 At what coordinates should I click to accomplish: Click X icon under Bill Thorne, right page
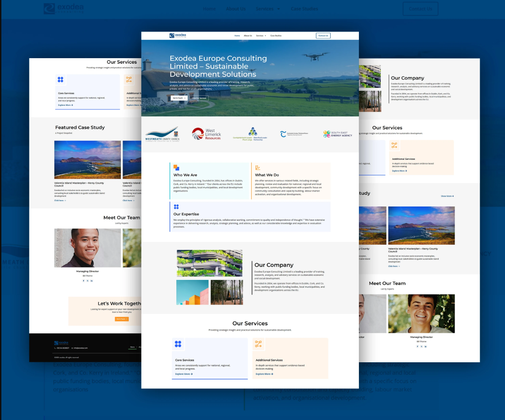[422, 347]
